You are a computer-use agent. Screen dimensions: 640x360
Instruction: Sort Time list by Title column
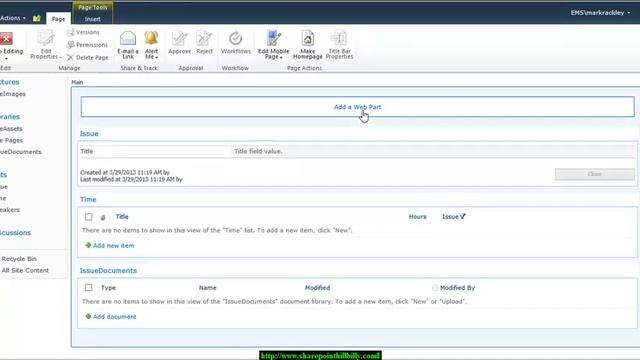[122, 216]
